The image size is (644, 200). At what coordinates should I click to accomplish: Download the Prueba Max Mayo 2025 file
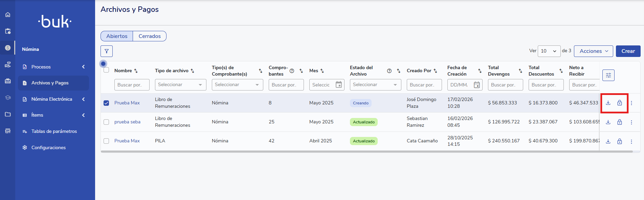click(x=608, y=103)
